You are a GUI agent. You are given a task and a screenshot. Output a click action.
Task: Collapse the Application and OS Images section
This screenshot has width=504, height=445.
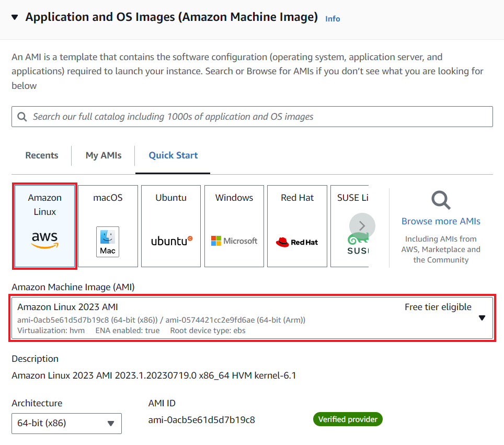pos(14,17)
